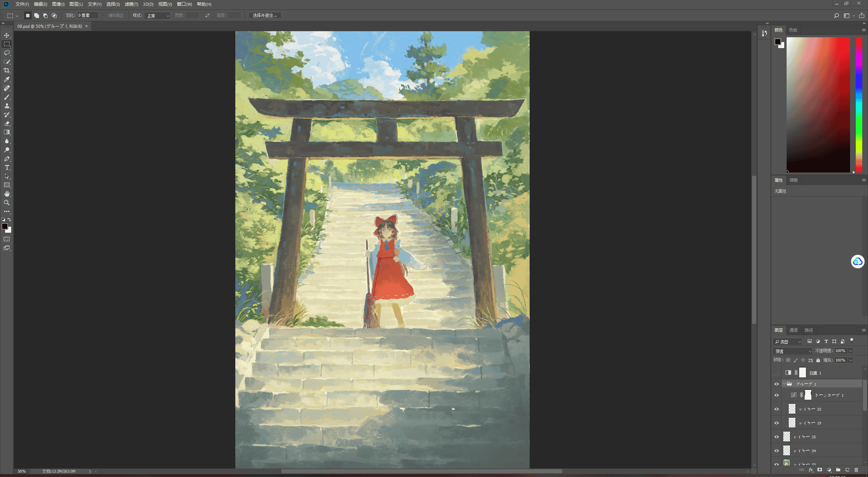Hide the トーンカーブ 1 adjustment layer
868x477 pixels.
point(776,395)
